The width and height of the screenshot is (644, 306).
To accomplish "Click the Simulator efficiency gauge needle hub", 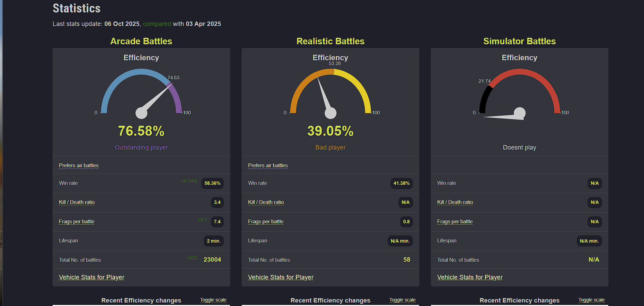I will (x=519, y=113).
